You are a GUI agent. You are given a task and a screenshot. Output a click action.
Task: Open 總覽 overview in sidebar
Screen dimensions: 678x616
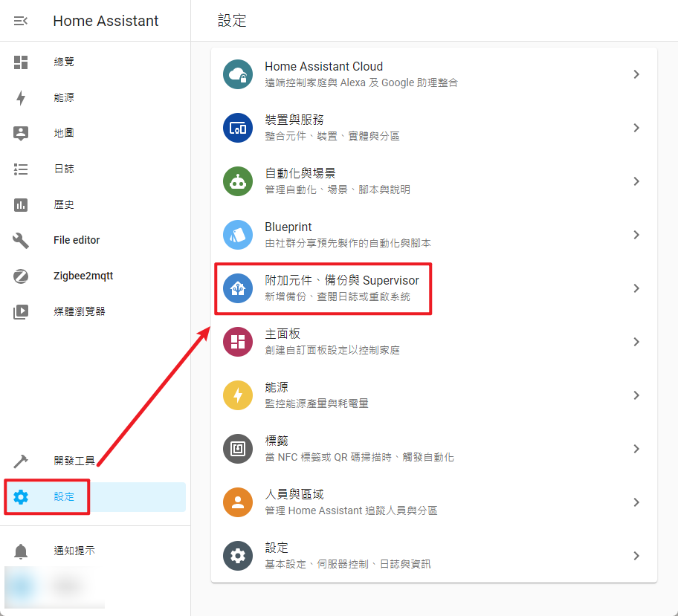coord(64,62)
